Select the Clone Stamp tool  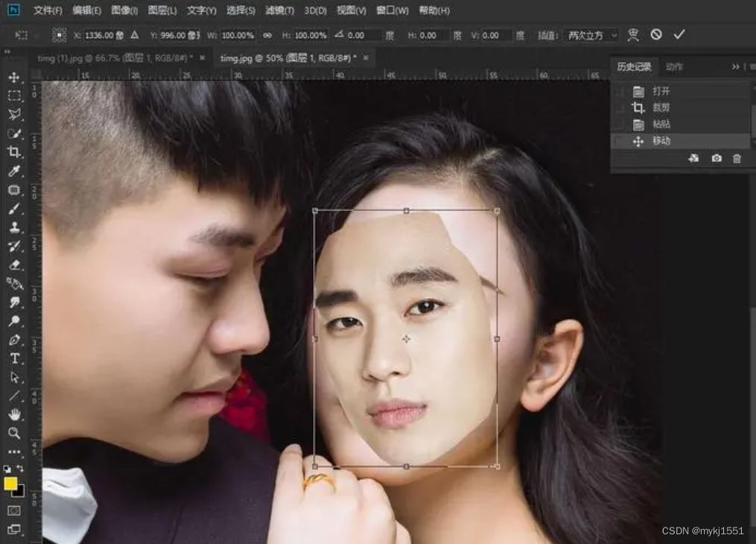[x=14, y=227]
